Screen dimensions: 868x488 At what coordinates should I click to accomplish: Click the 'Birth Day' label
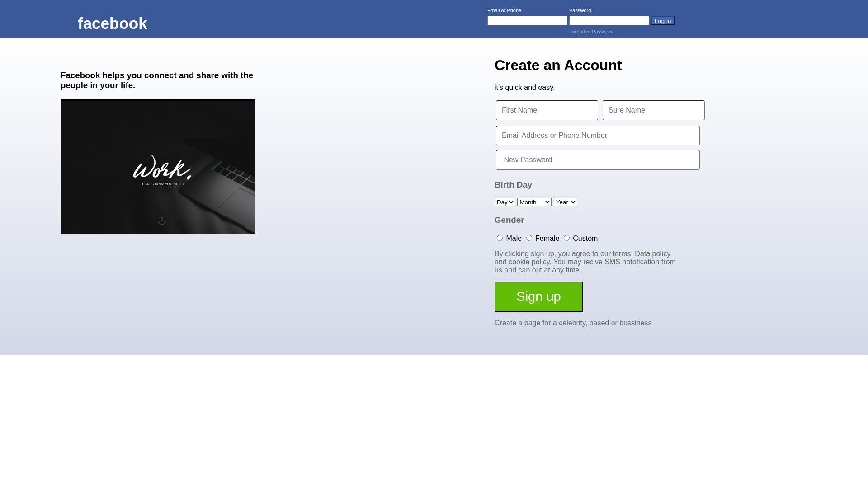[513, 185]
